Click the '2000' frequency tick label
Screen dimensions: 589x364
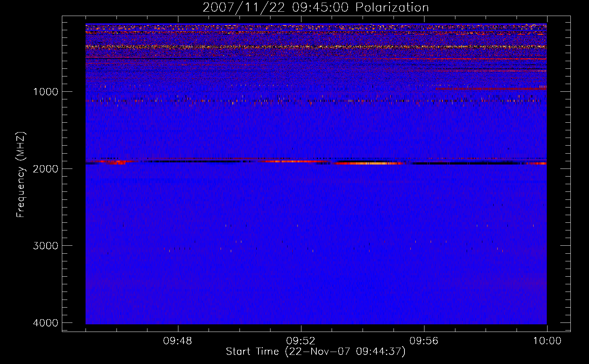point(46,169)
